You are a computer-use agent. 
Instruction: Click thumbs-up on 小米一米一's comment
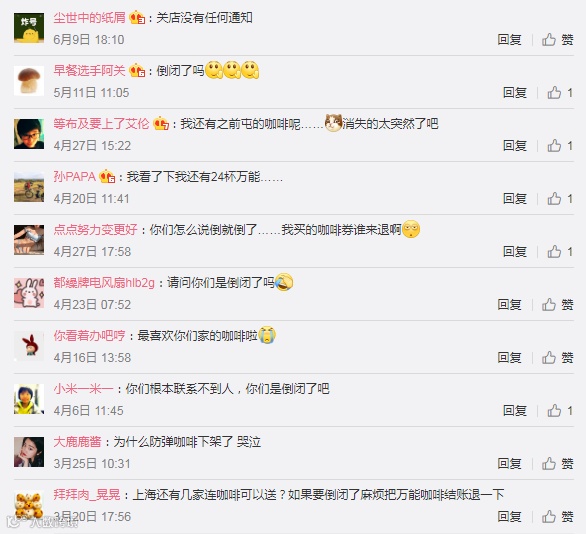[x=560, y=411]
